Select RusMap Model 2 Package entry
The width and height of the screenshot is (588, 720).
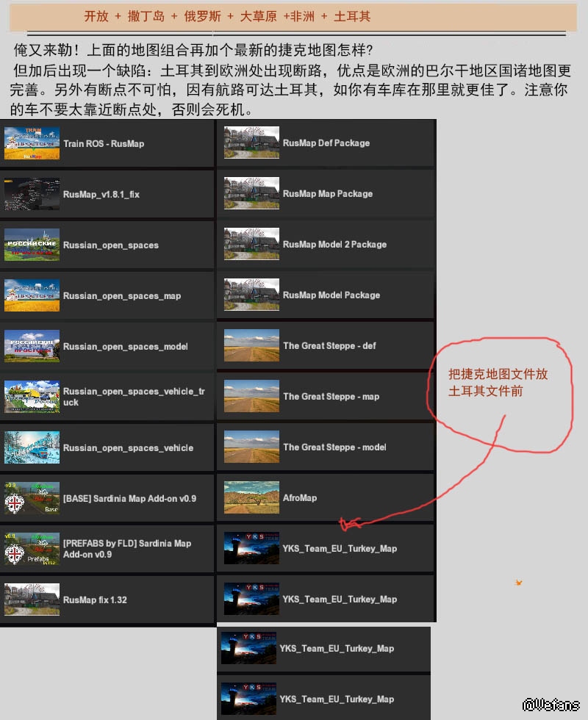334,245
